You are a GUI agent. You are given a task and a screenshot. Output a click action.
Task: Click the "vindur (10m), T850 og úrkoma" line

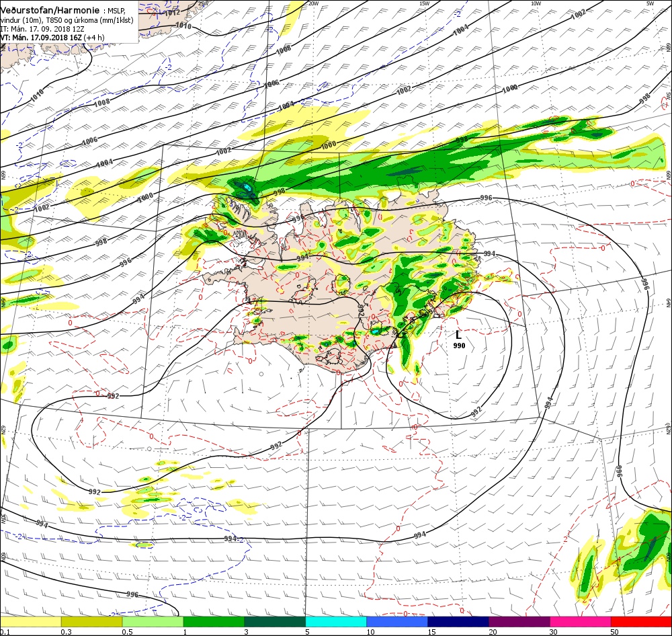[x=67, y=20]
